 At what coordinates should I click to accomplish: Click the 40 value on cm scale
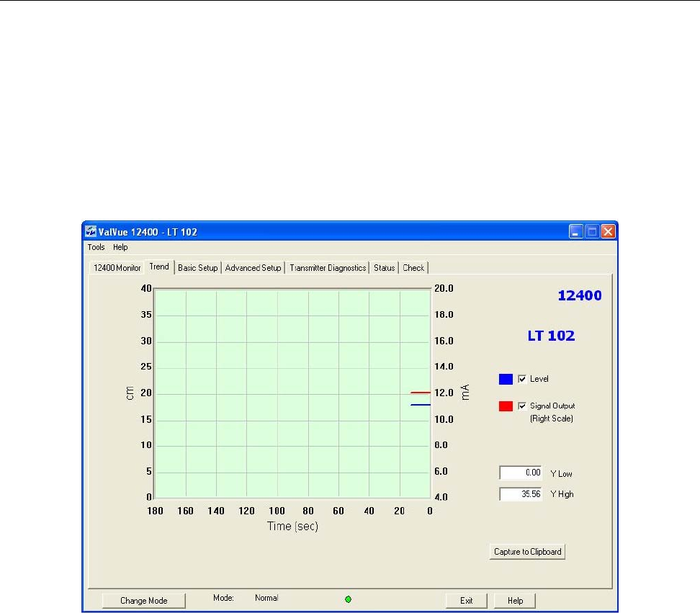[x=146, y=288]
